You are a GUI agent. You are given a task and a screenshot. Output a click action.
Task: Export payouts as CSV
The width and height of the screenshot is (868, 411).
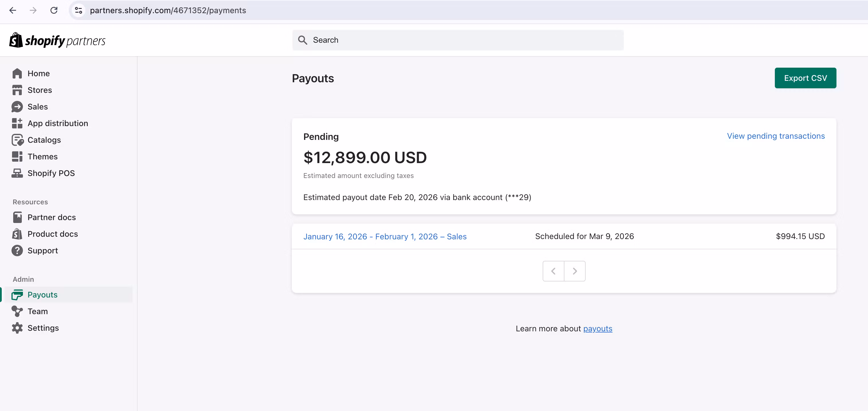805,78
